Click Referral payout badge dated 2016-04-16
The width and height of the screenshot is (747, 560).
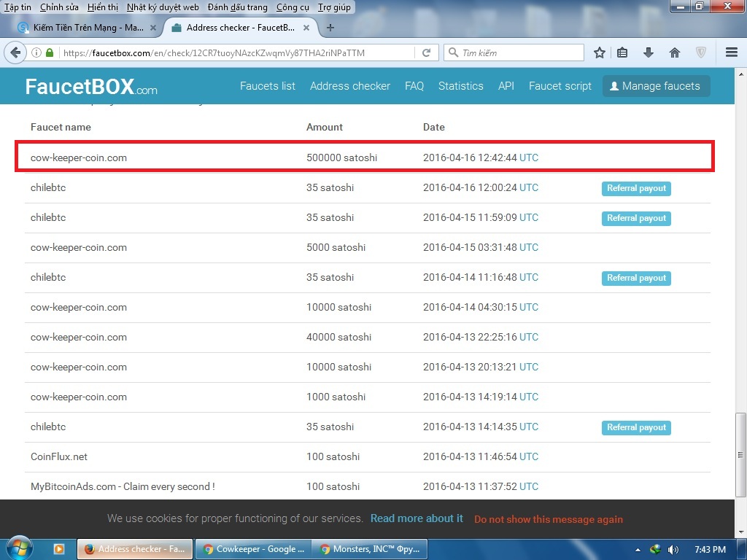point(636,188)
